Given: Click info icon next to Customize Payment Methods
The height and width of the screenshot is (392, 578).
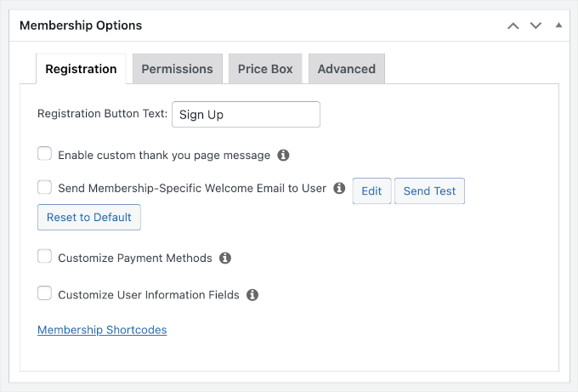Looking at the screenshot, I should (225, 258).
